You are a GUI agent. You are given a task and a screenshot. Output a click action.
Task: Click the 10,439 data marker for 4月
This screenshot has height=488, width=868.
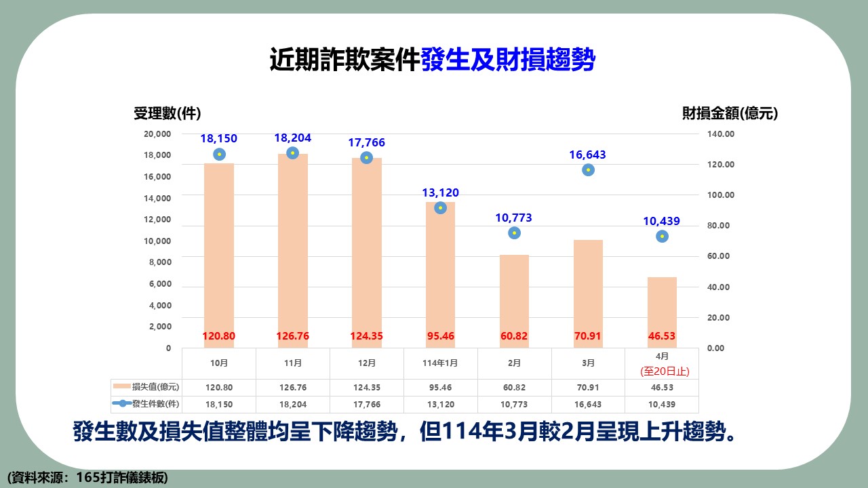[663, 237]
